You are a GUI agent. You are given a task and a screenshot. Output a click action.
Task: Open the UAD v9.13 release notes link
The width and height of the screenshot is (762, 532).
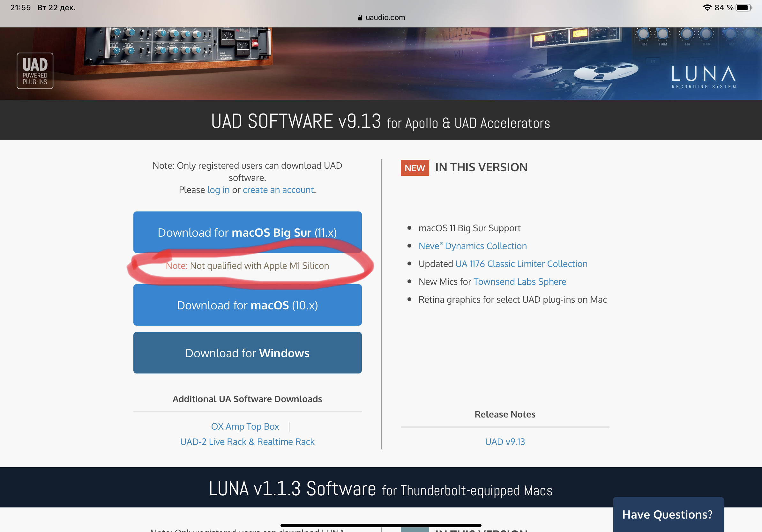click(505, 442)
